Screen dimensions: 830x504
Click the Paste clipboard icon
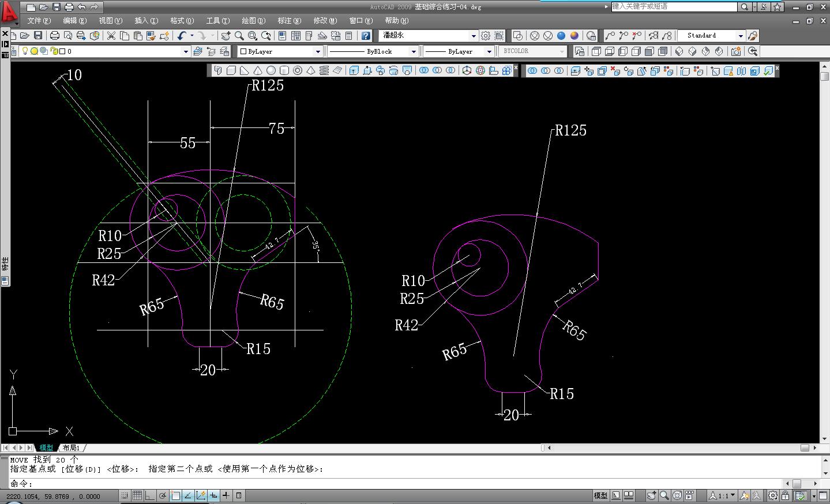(x=138, y=36)
